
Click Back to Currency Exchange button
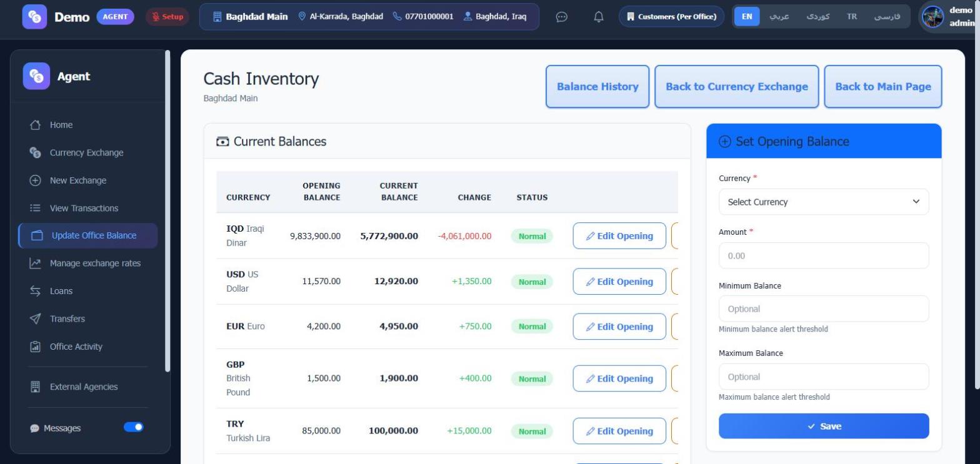coord(737,87)
